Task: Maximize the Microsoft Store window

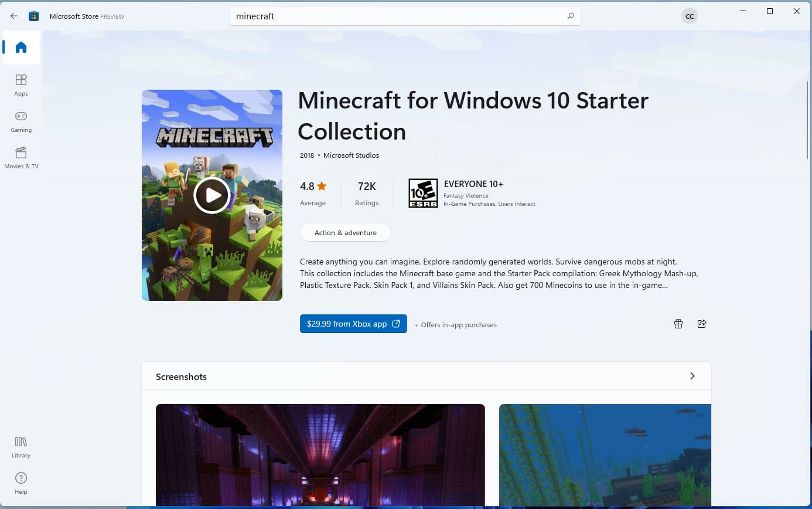Action: point(770,11)
